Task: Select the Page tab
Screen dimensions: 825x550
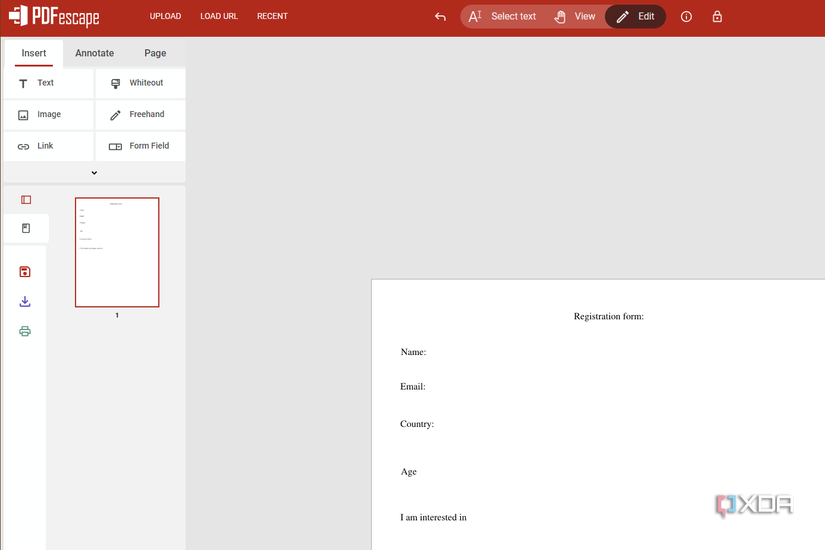Action: [155, 53]
